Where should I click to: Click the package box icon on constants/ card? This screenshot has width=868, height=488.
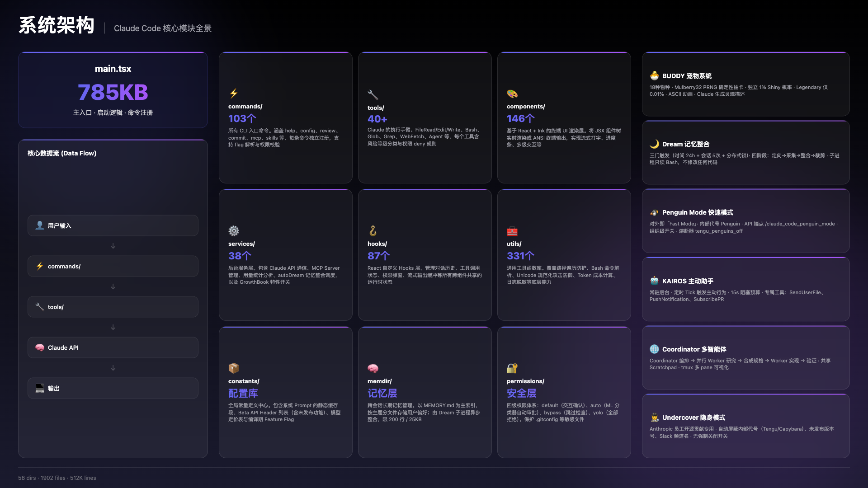(233, 368)
